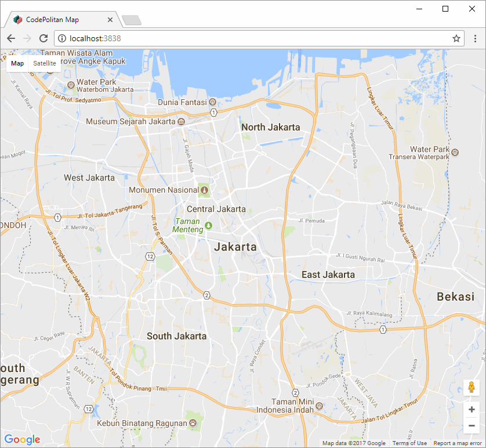Click the Monumen Nasional monument icon
This screenshot has width=486, height=448.
(204, 190)
